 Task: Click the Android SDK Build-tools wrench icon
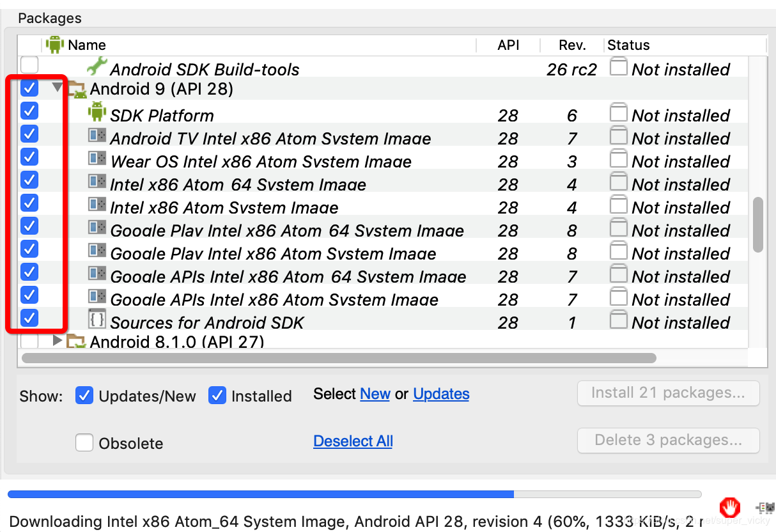[x=97, y=66]
